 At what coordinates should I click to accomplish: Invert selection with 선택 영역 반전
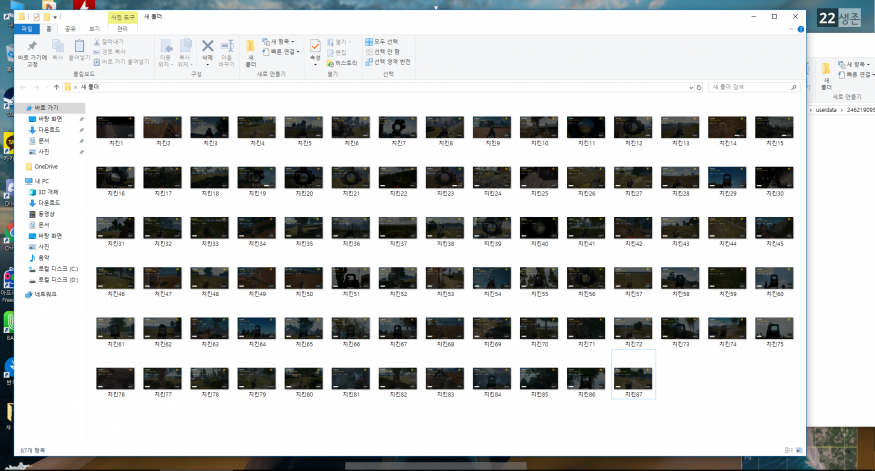tap(388, 61)
